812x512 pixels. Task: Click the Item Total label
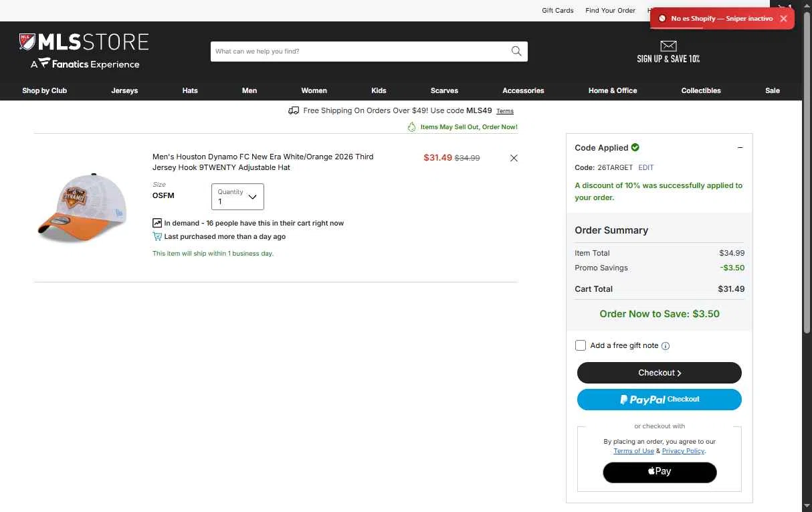[x=593, y=253]
